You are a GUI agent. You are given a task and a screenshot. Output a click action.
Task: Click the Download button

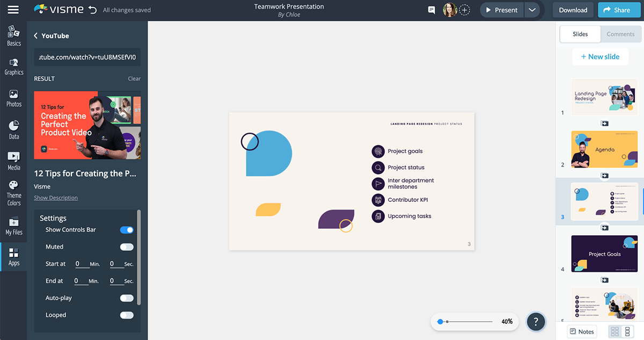(x=573, y=10)
